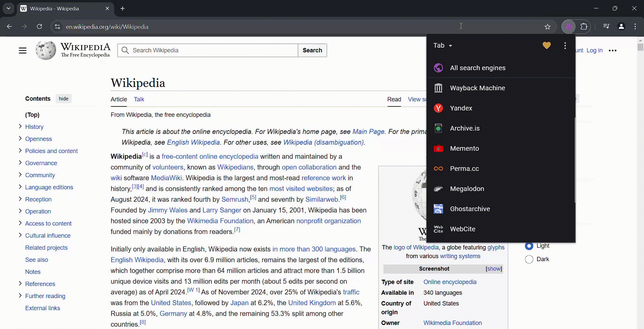Click the Ghostarchive icon

(x=438, y=209)
